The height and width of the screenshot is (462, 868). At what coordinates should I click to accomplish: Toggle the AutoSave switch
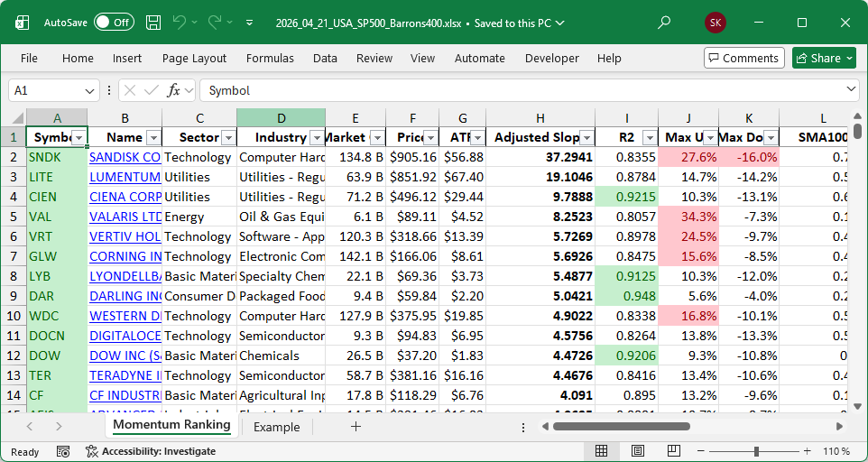114,23
